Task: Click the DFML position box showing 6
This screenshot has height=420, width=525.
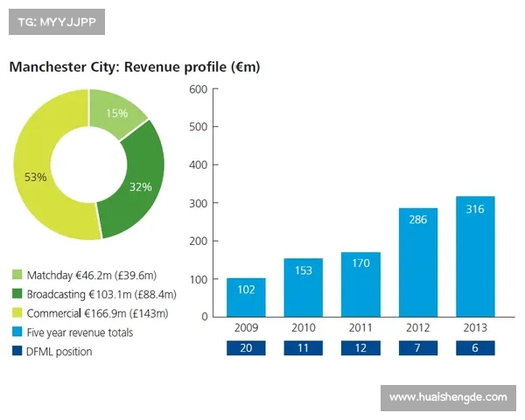Action: click(475, 348)
